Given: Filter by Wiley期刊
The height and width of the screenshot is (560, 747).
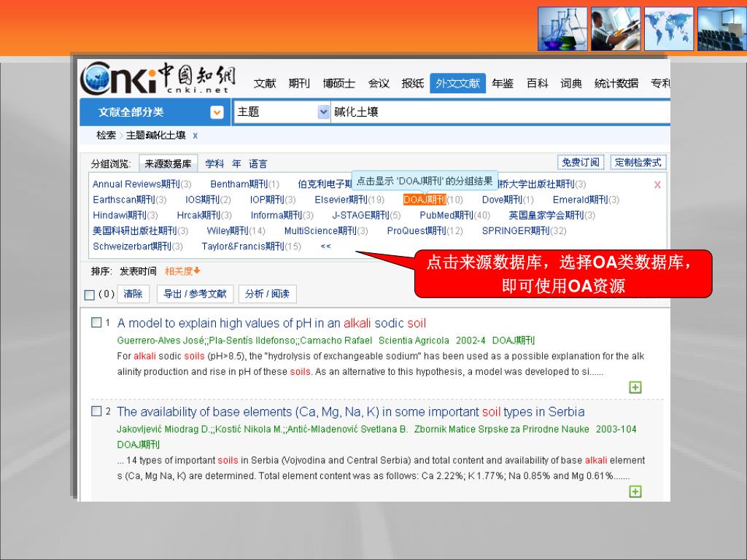Looking at the screenshot, I should [228, 231].
